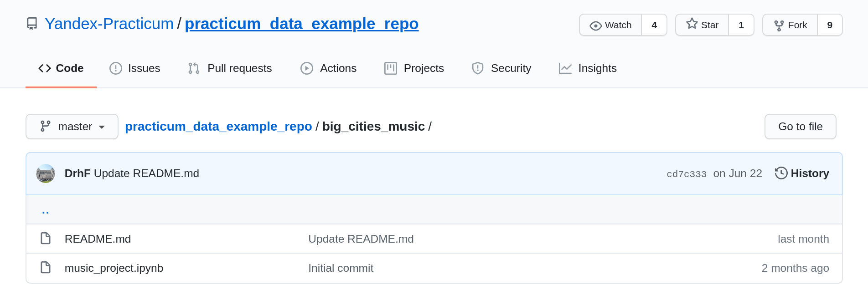
Task: Open the Actions tab
Action: 329,68
